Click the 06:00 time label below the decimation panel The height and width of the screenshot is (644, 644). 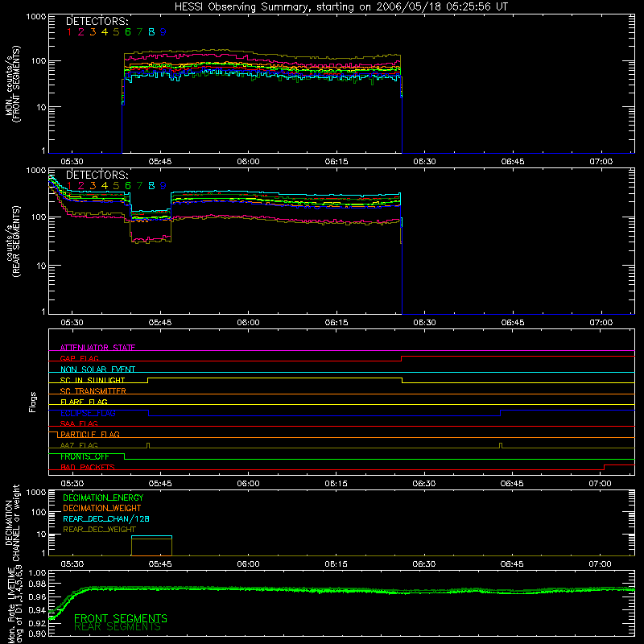point(248,564)
